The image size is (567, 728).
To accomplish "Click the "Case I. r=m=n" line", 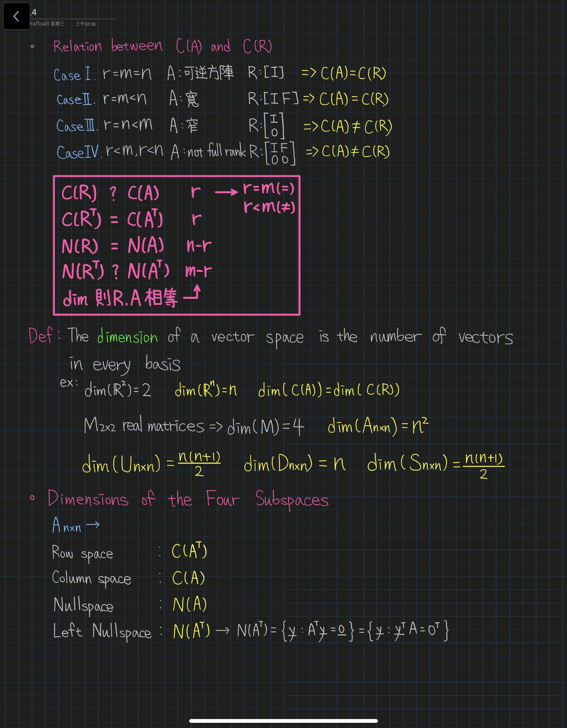I will pyautogui.click(x=102, y=74).
